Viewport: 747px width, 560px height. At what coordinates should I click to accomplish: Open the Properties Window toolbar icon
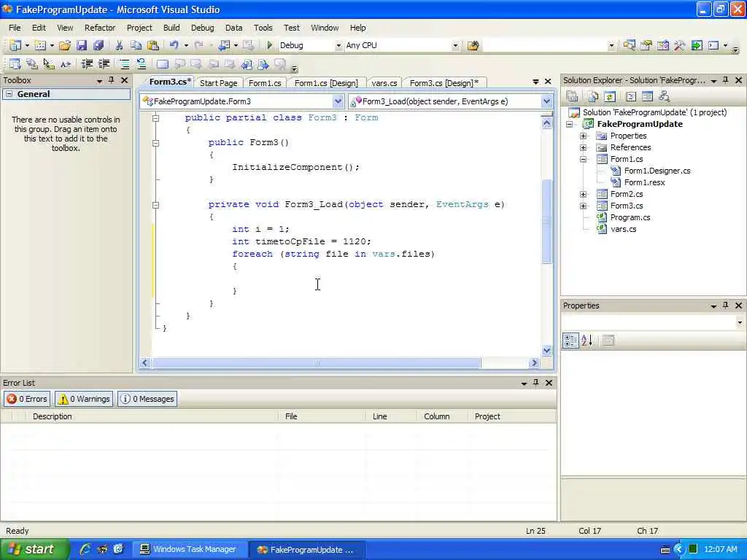646,45
